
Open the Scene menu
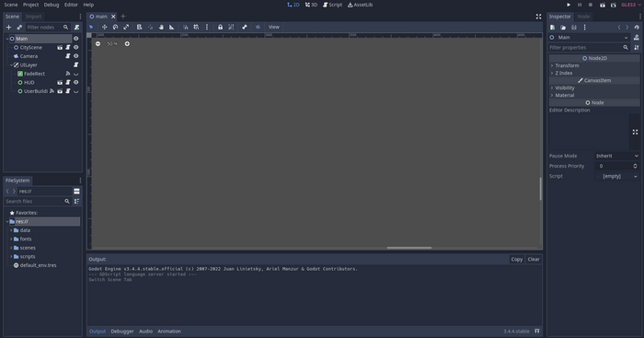click(x=11, y=5)
